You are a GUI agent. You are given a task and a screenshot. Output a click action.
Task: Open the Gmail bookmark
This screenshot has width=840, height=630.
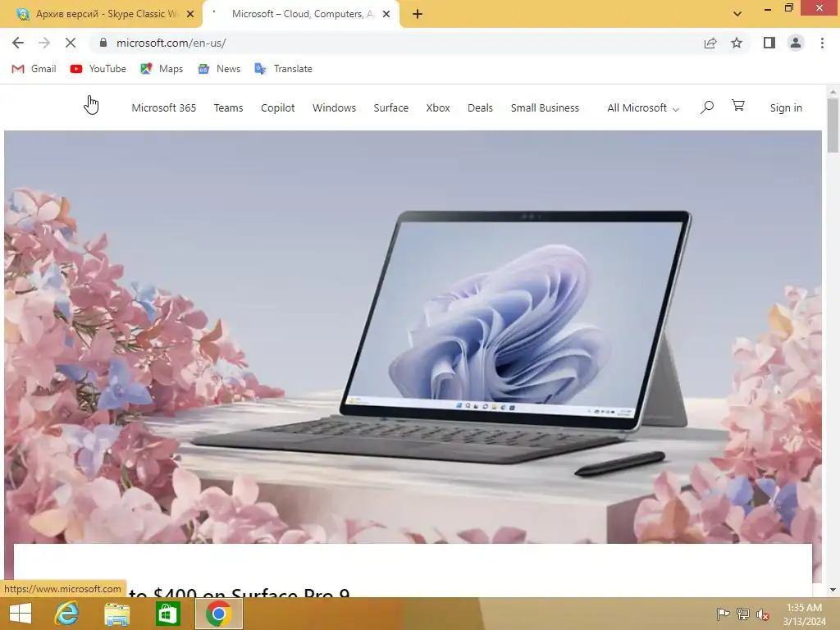click(34, 69)
